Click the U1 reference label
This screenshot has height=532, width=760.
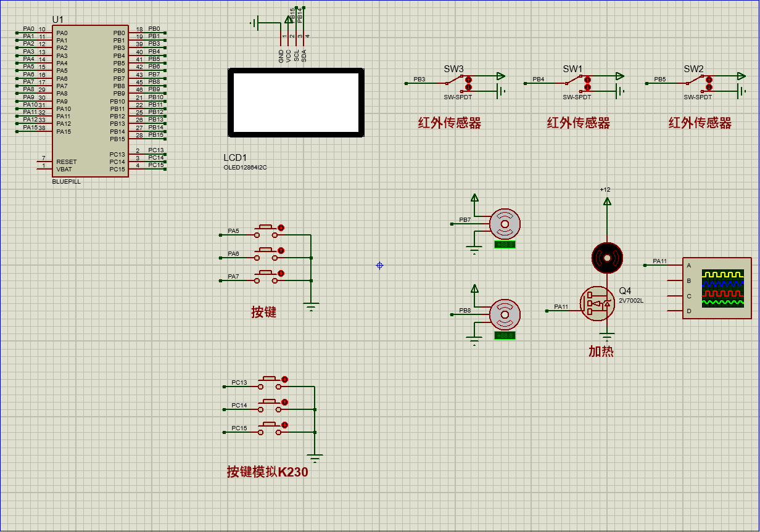(58, 20)
